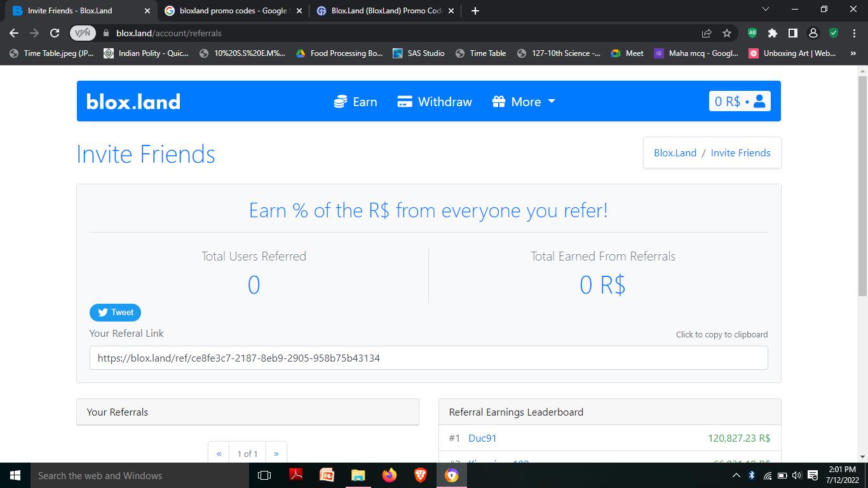Toggle the browser side panel
The height and width of the screenshot is (488, 868).
click(x=793, y=33)
